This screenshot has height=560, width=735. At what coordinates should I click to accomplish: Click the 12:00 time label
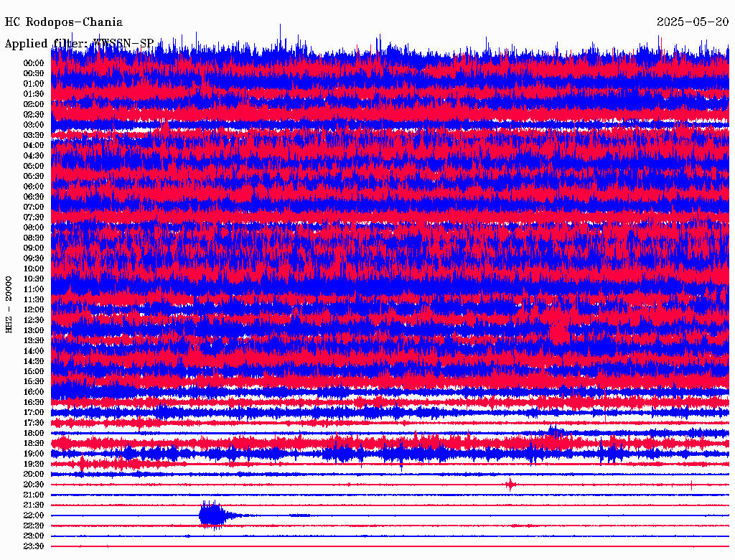click(34, 309)
